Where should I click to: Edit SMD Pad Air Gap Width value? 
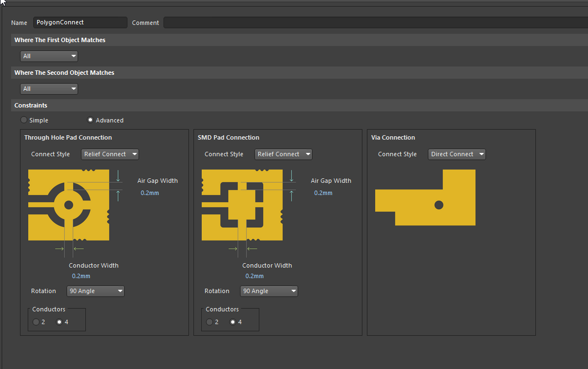323,193
